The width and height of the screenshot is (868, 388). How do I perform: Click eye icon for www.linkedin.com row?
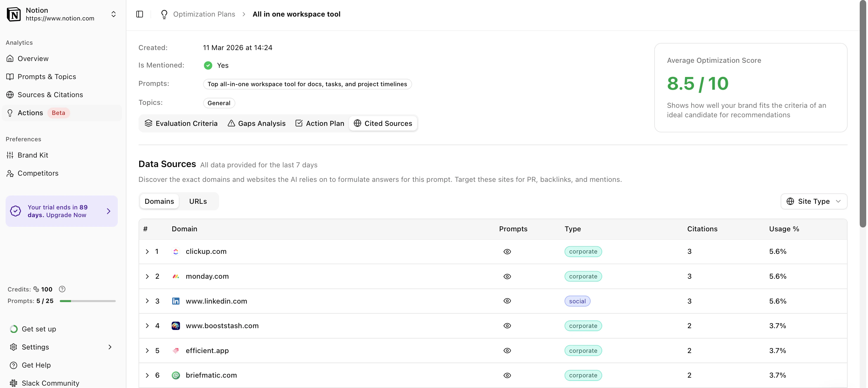point(507,301)
